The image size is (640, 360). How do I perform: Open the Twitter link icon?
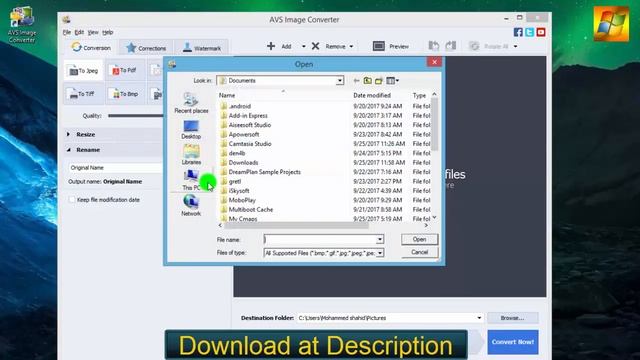coord(529,32)
